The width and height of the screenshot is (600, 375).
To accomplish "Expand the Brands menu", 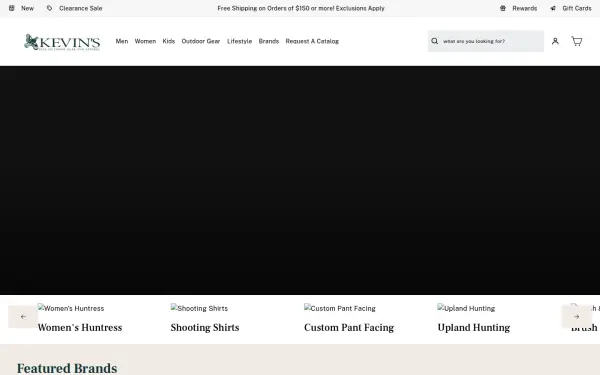I will [269, 41].
